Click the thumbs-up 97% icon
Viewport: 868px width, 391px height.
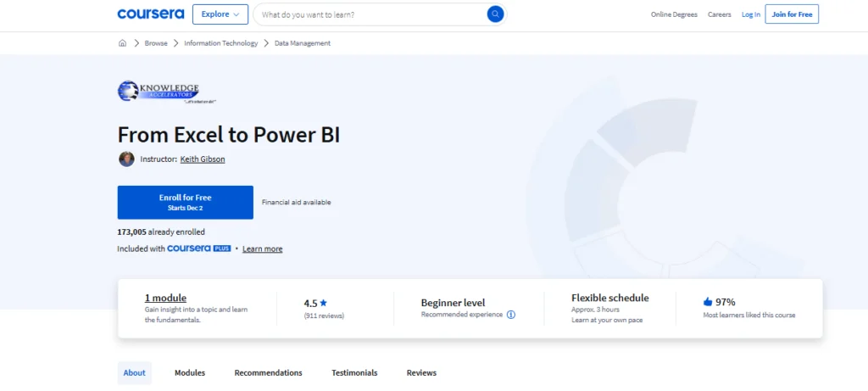pos(708,302)
